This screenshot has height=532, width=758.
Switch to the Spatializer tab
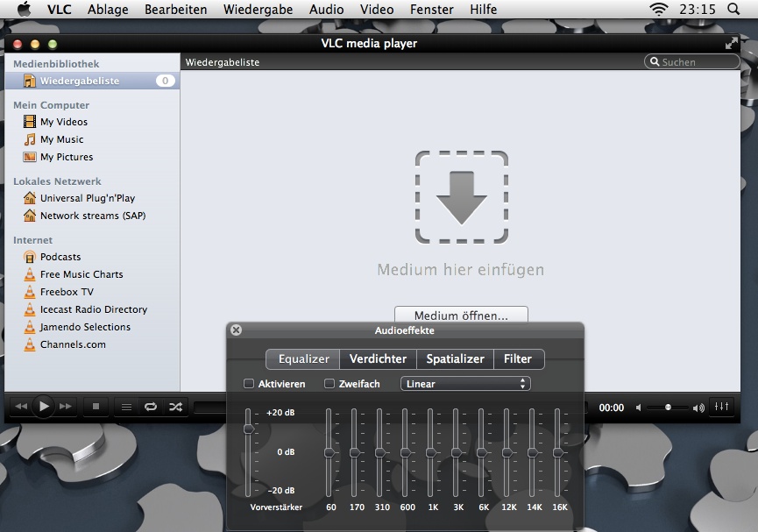[x=455, y=358]
